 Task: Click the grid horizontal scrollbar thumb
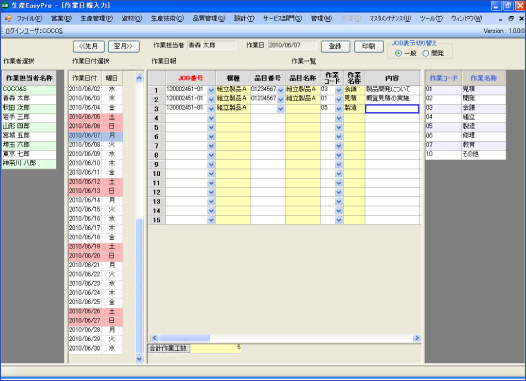point(185,338)
